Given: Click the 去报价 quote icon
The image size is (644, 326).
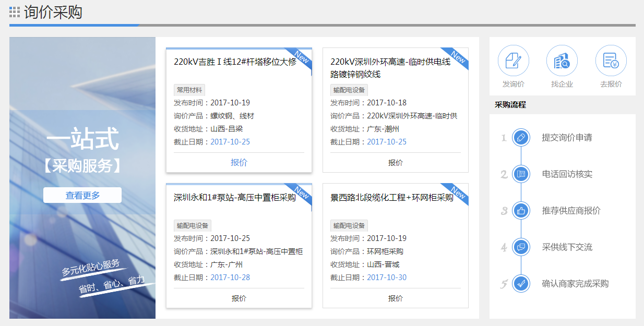Looking at the screenshot, I should 611,61.
